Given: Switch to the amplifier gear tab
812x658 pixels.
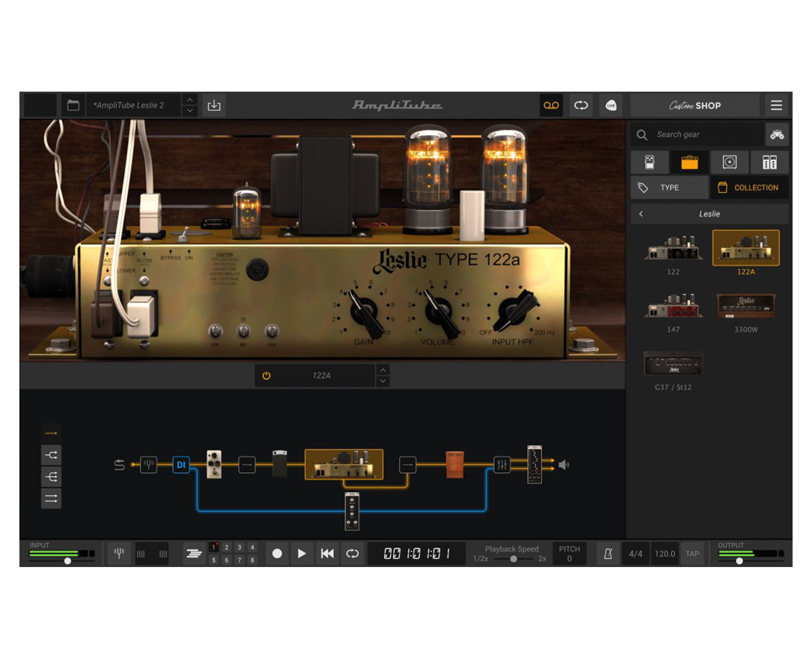Looking at the screenshot, I should click(689, 162).
